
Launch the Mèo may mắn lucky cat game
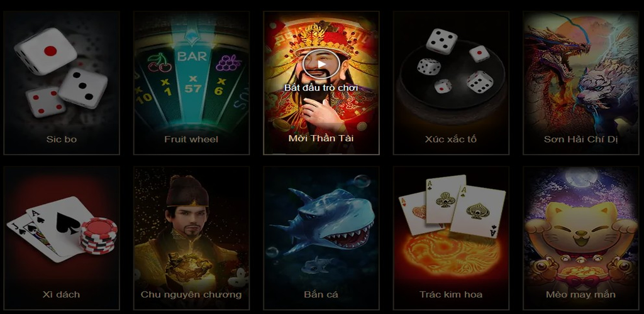tap(580, 238)
